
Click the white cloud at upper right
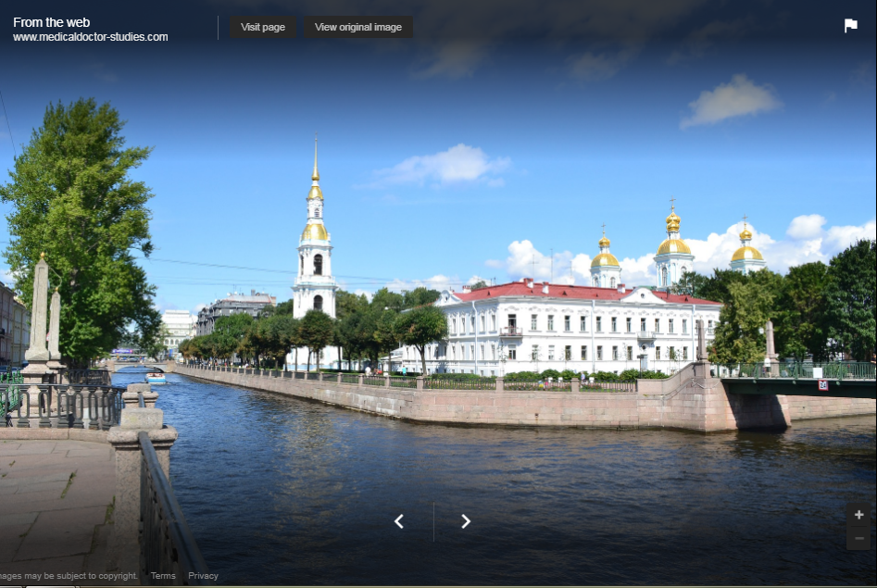(731, 100)
